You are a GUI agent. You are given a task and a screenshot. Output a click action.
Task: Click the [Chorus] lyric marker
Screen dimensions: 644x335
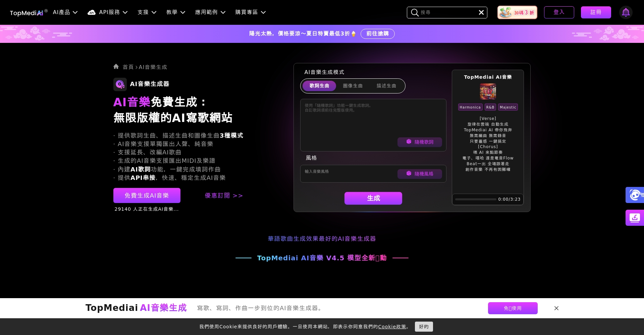488,147
